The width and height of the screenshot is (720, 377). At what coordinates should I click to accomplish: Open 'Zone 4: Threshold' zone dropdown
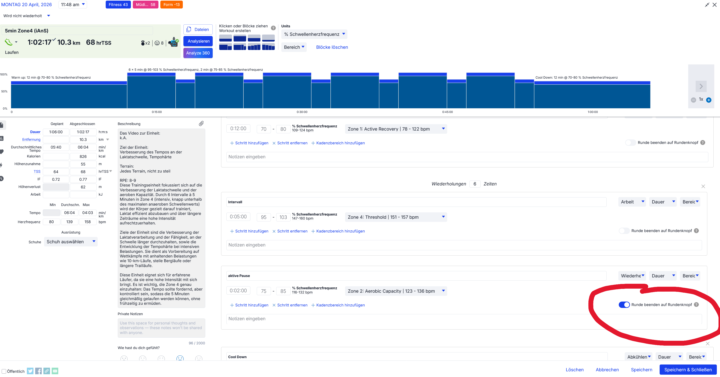(396, 217)
